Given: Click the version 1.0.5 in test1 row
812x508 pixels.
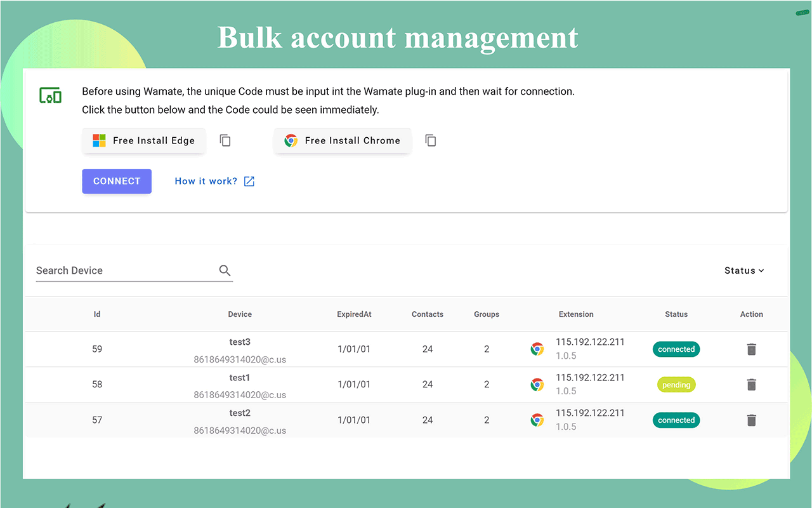Looking at the screenshot, I should click(566, 391).
